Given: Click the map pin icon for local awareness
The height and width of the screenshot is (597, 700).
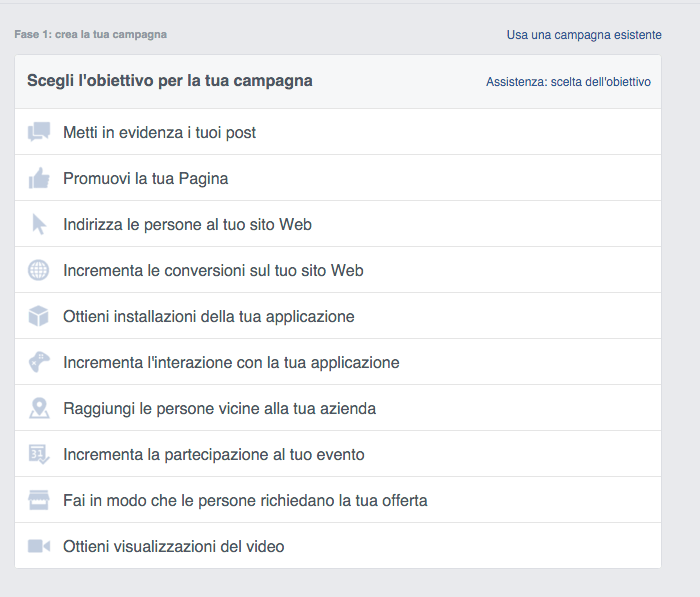Looking at the screenshot, I should tap(39, 408).
